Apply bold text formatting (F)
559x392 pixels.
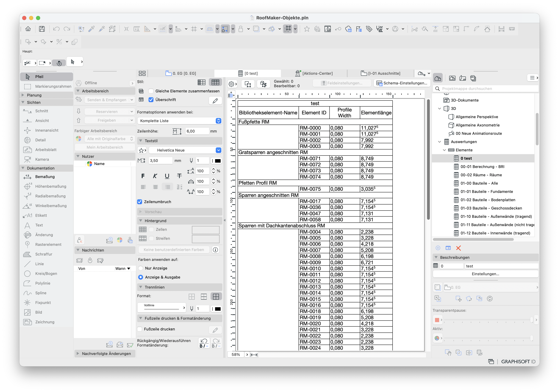tap(143, 176)
